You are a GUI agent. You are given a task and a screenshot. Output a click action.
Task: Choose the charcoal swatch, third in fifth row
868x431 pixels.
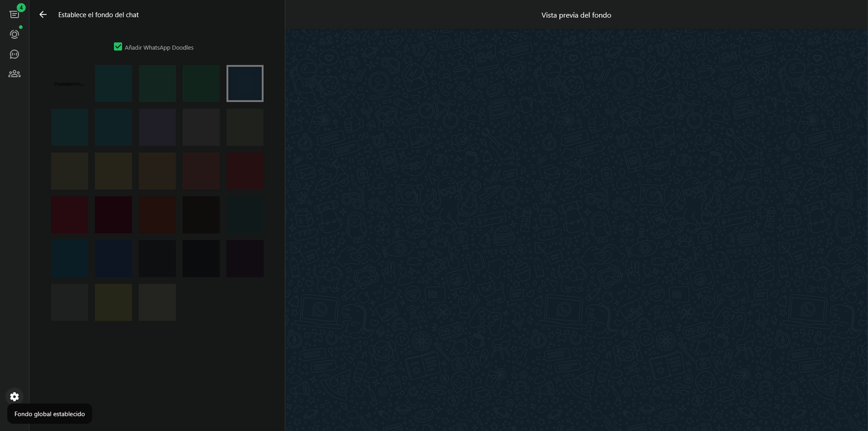click(x=157, y=259)
